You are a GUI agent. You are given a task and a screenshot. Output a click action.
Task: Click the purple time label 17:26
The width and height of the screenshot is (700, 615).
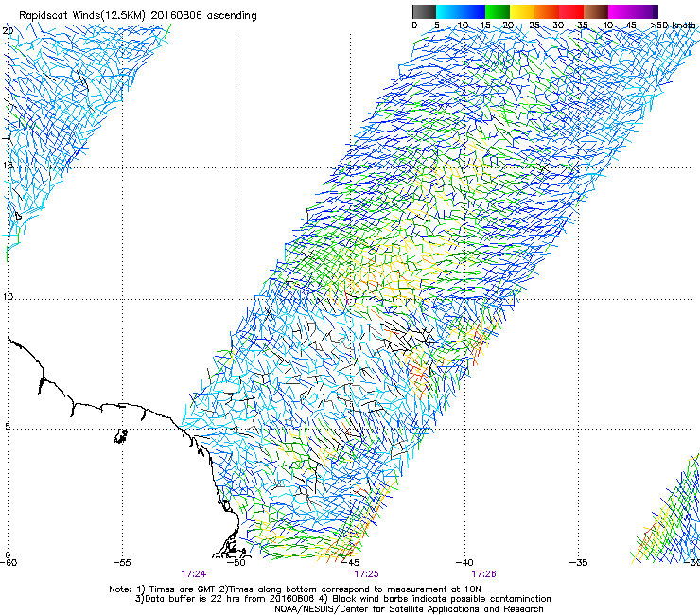pos(484,574)
